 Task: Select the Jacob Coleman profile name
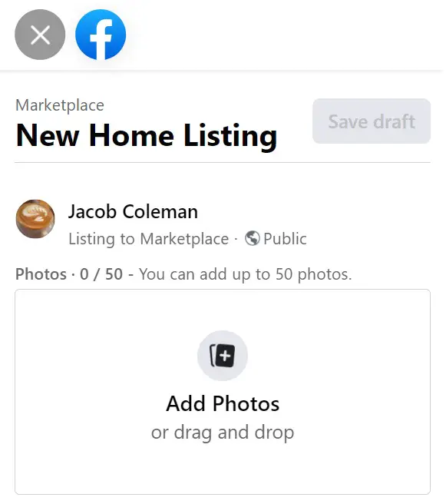coord(133,211)
